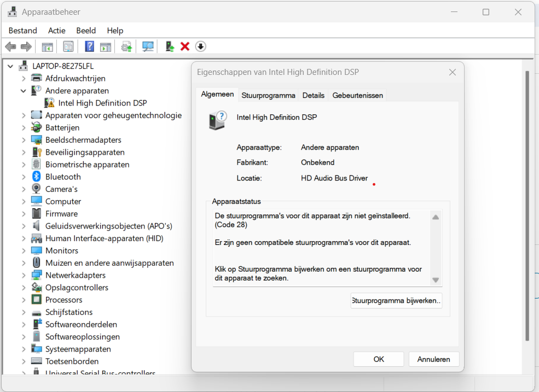Viewport: 539px width, 392px height.
Task: Click the red X remove device icon
Action: point(185,46)
